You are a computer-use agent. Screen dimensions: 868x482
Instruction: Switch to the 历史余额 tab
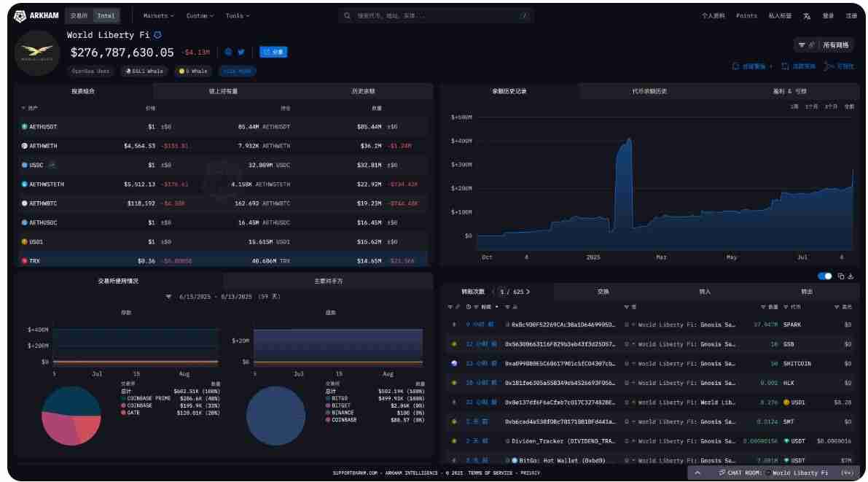(x=363, y=91)
